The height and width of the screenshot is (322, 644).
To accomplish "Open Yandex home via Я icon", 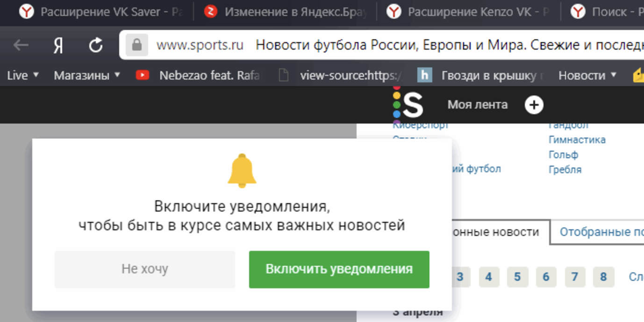I will (x=58, y=45).
